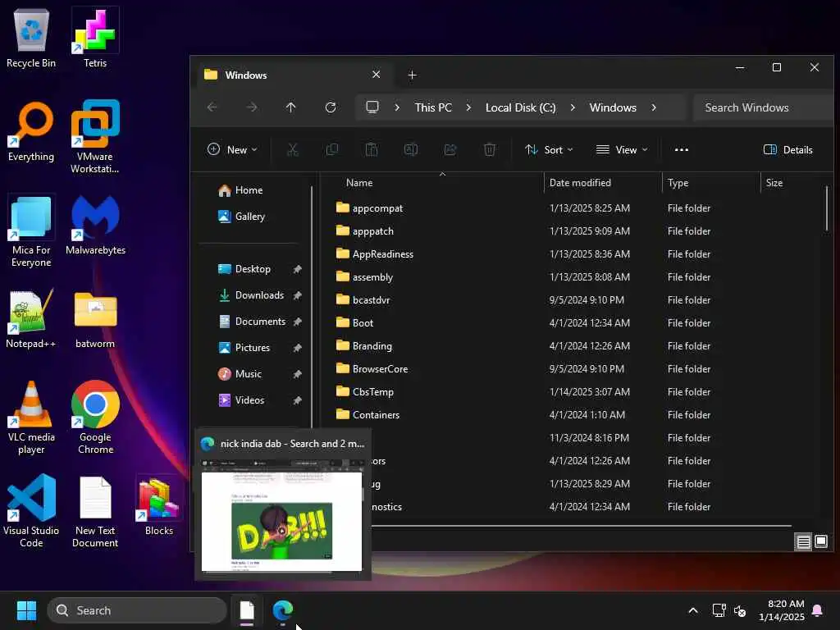Launch Malwarebytes desktop shortcut
Viewport: 840px width, 630px height.
tap(95, 226)
